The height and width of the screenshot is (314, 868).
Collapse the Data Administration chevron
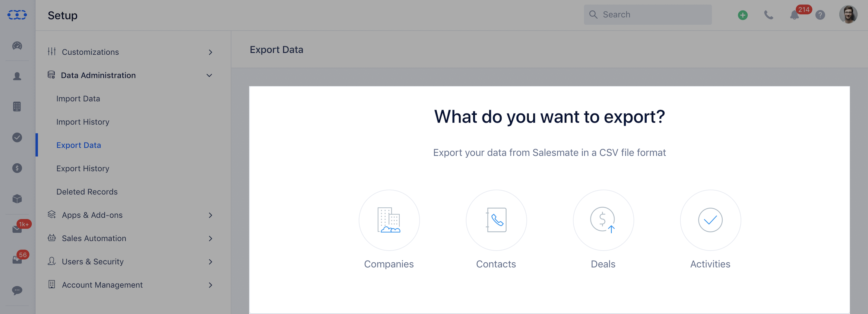[x=209, y=75]
